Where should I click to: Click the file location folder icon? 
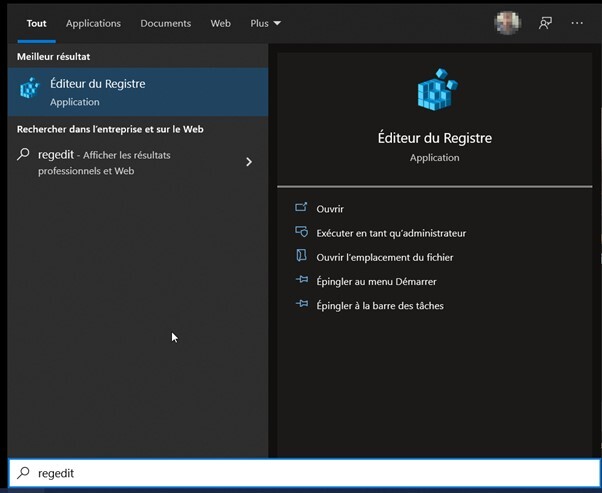301,255
